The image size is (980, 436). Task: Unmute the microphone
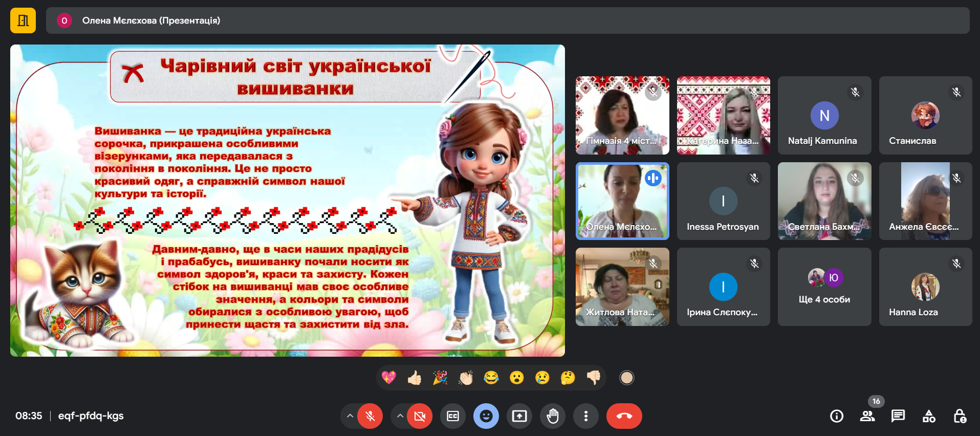point(370,416)
